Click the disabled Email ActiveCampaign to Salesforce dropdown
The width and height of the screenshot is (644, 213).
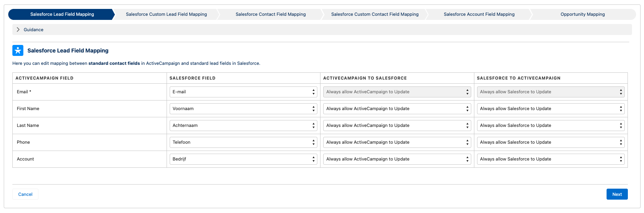(x=397, y=92)
